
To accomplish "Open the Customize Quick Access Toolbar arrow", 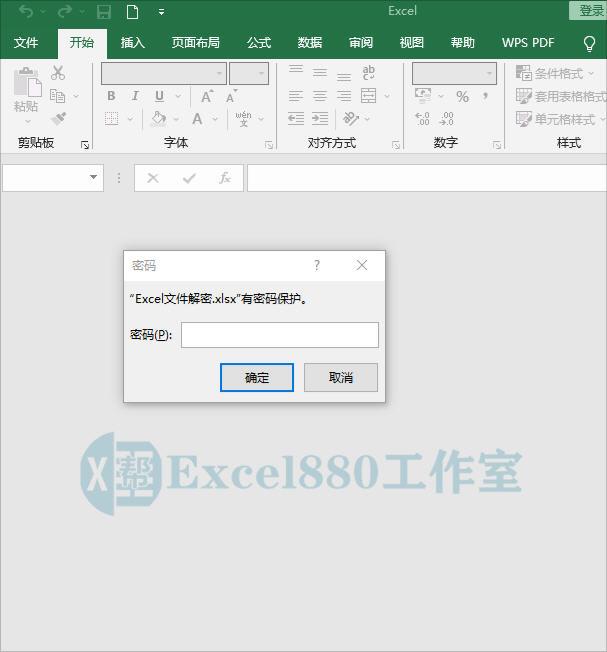I will pyautogui.click(x=161, y=12).
